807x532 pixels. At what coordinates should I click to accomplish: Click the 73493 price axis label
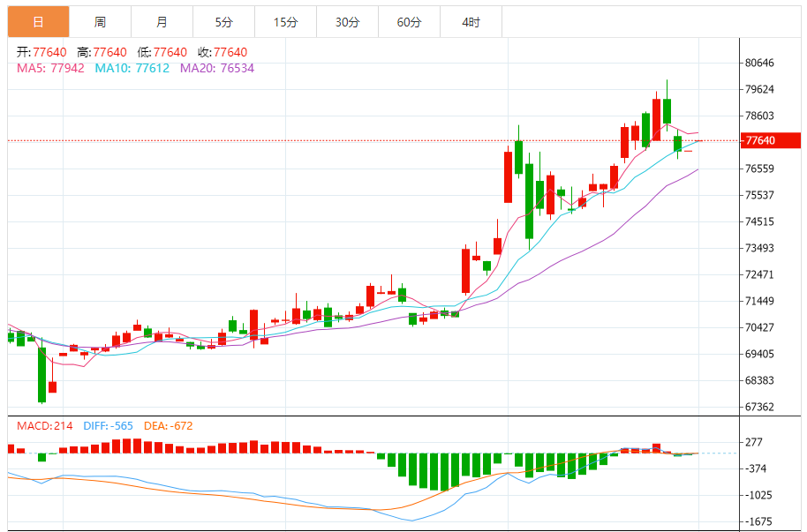click(x=759, y=248)
